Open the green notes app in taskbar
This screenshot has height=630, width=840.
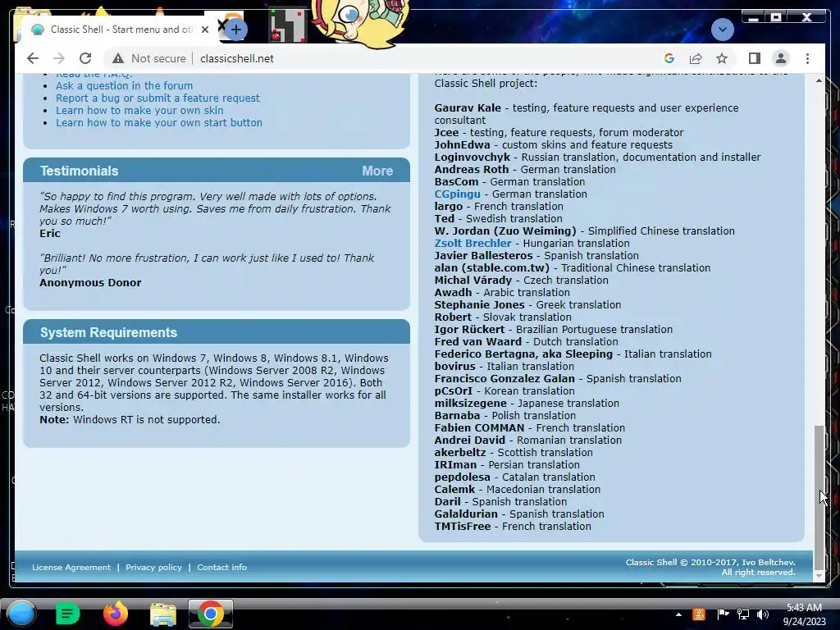click(x=67, y=614)
